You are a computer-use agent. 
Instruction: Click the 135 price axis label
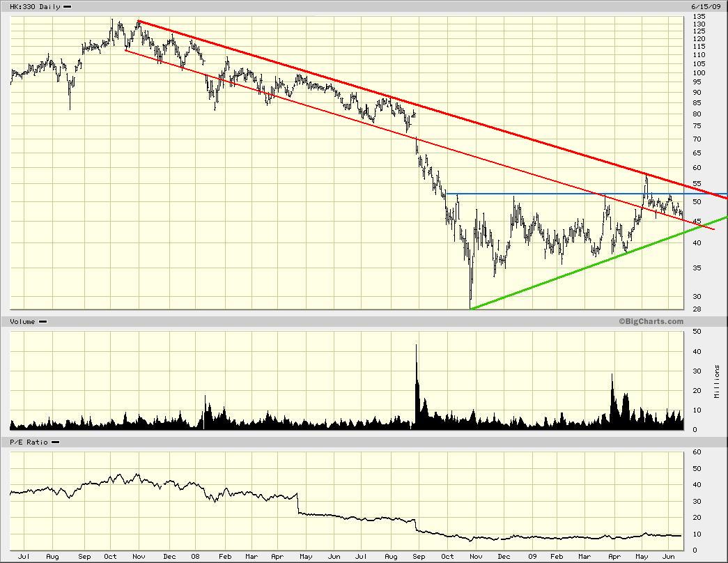click(x=699, y=17)
